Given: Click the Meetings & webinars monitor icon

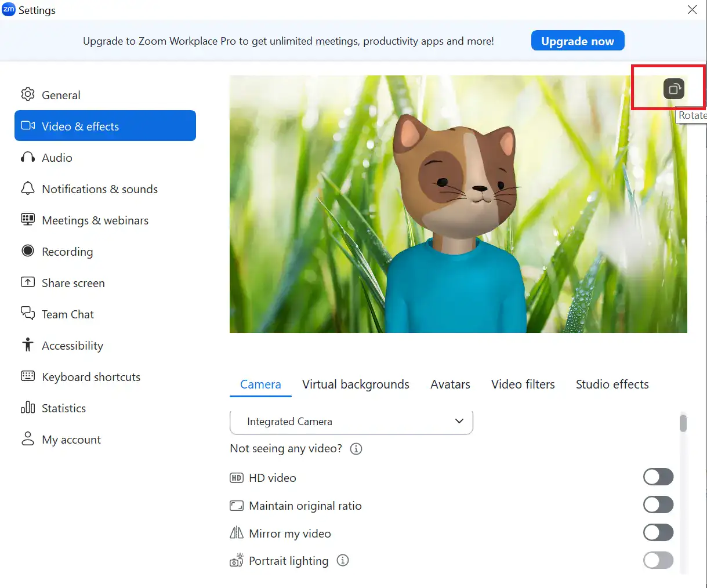Looking at the screenshot, I should [x=28, y=219].
